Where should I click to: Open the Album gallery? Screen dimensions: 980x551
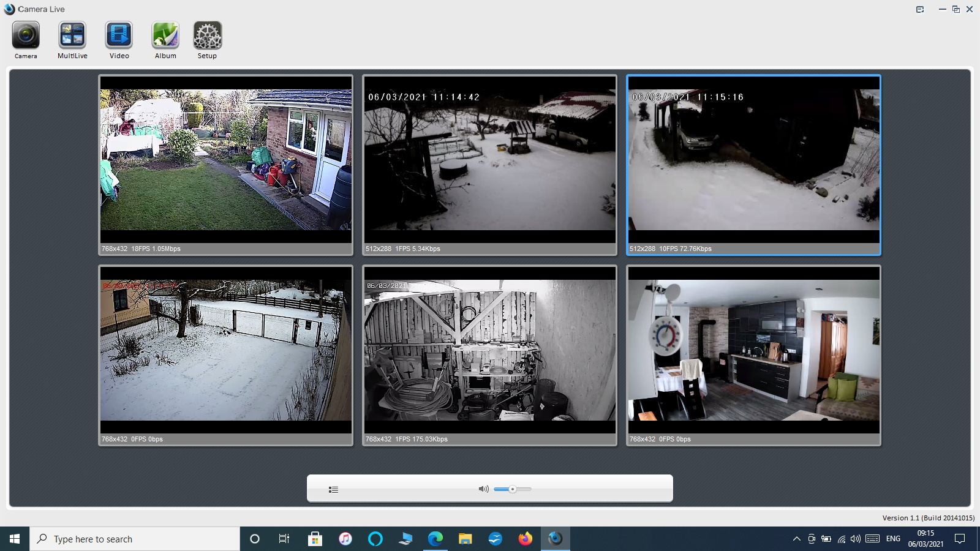coord(165,36)
